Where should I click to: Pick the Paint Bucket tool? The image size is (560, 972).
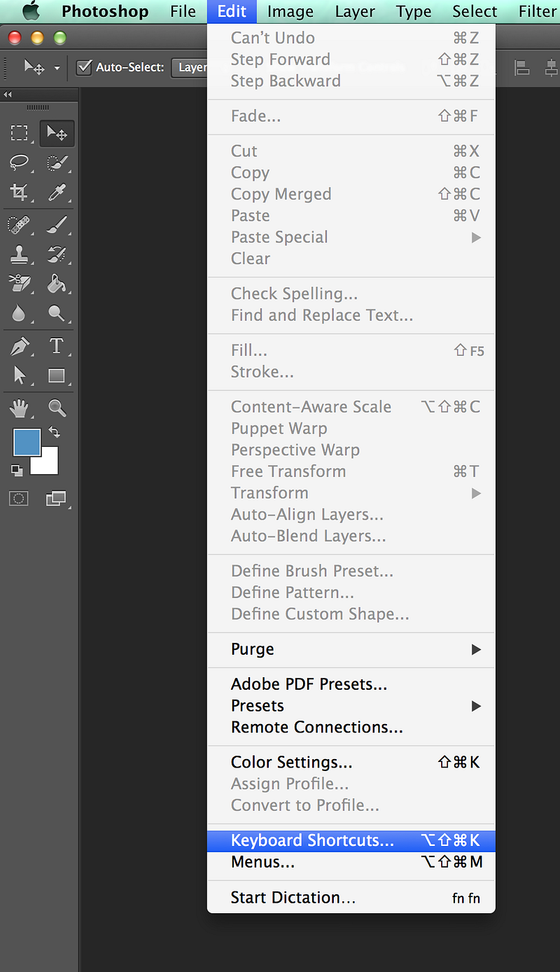pos(57,283)
